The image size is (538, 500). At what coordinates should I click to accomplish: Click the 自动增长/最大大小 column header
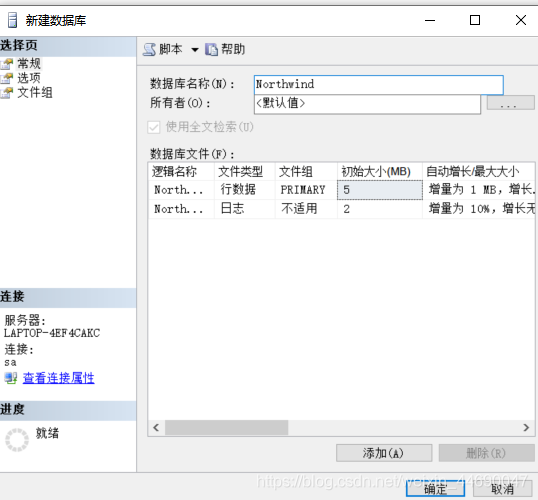click(x=480, y=172)
